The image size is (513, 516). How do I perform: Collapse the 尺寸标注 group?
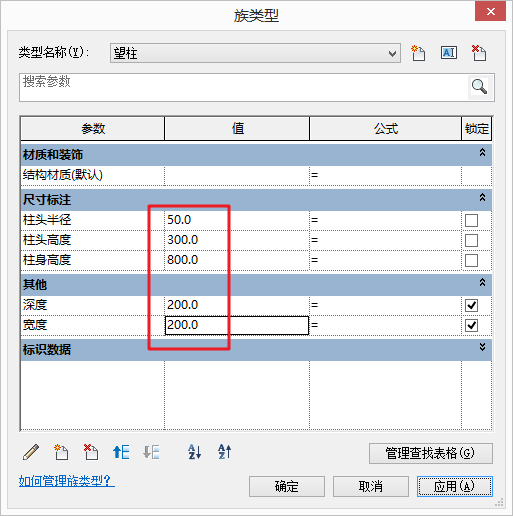point(482,198)
